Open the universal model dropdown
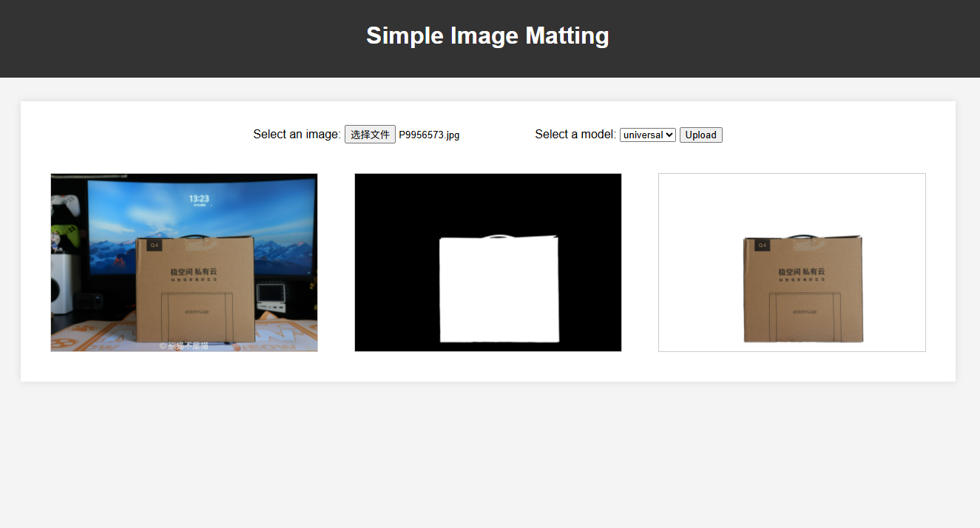980x528 pixels. coord(648,135)
